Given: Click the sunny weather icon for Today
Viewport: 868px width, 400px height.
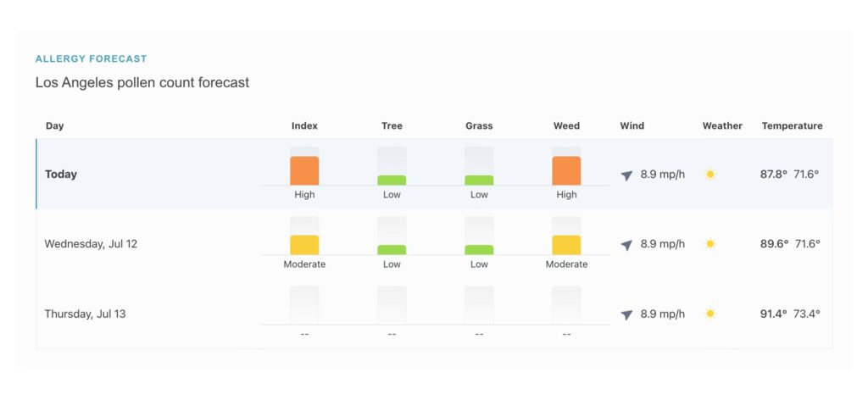Looking at the screenshot, I should click(710, 175).
